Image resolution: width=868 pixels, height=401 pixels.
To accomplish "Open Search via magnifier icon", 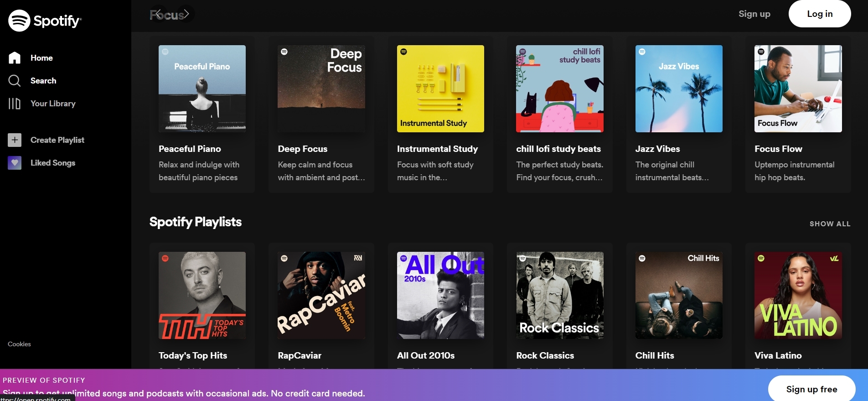I will (15, 81).
